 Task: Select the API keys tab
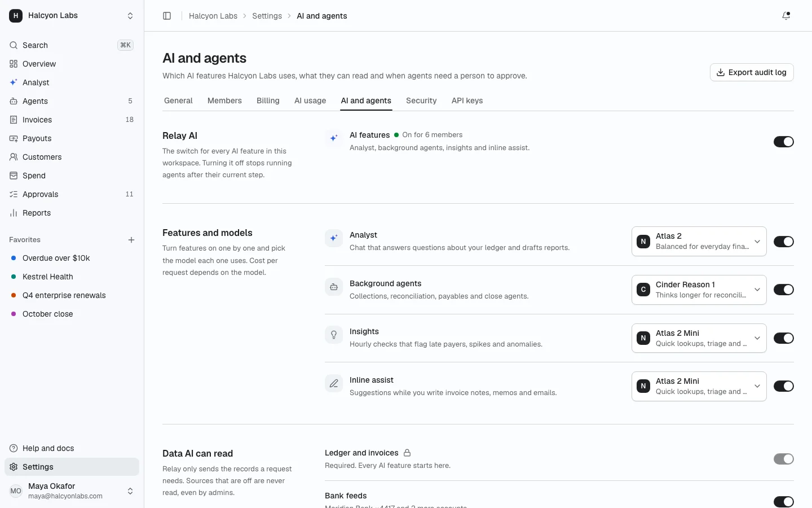pos(467,100)
